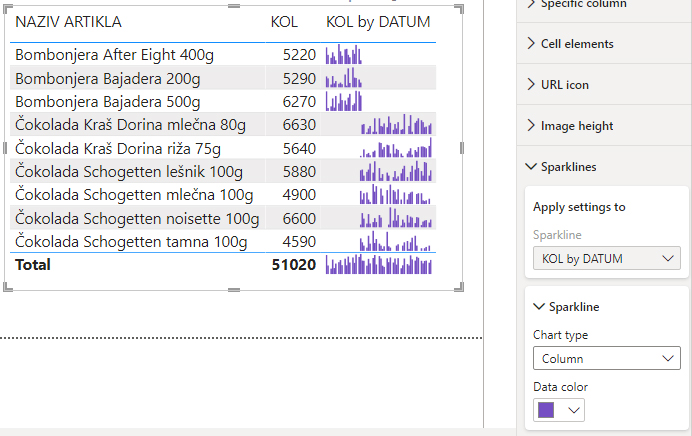Click KOL value 5290 for Bajadera 200g
Viewport: 692px width, 436px height.
pos(299,78)
